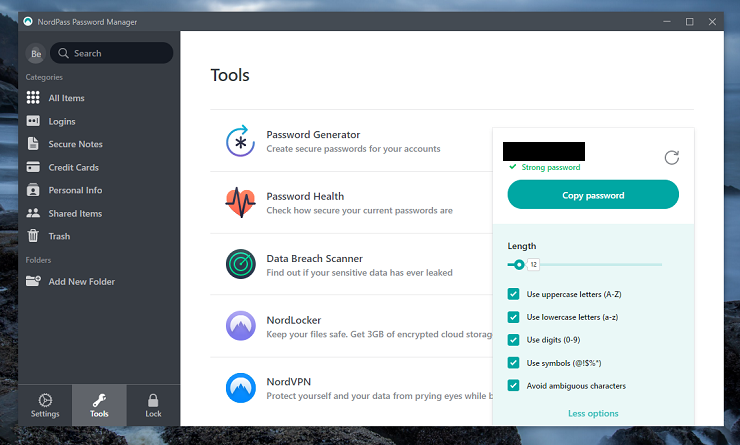Click the Strong password status text
Viewport: 740px width, 445px height.
tap(551, 167)
